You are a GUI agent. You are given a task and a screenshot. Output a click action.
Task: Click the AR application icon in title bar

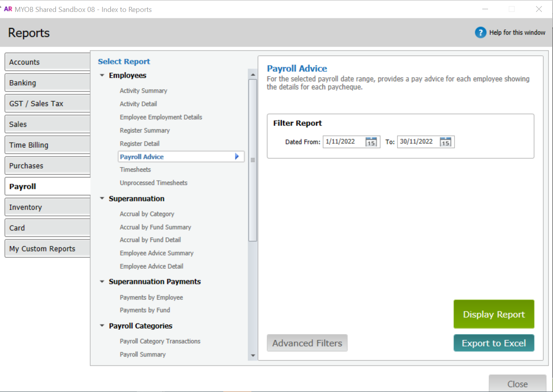[x=8, y=9]
